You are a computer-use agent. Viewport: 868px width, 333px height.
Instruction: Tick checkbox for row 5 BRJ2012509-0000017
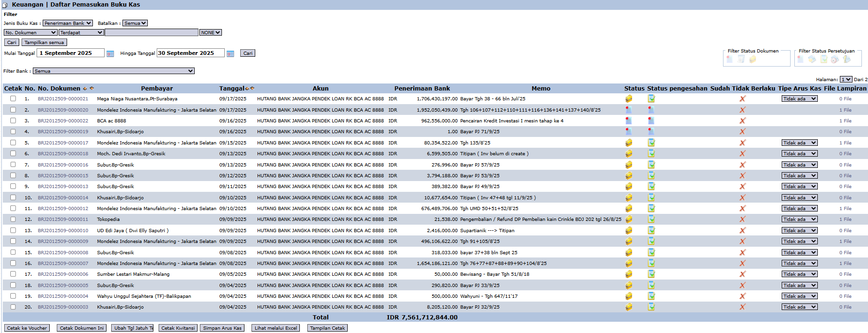pyautogui.click(x=13, y=143)
